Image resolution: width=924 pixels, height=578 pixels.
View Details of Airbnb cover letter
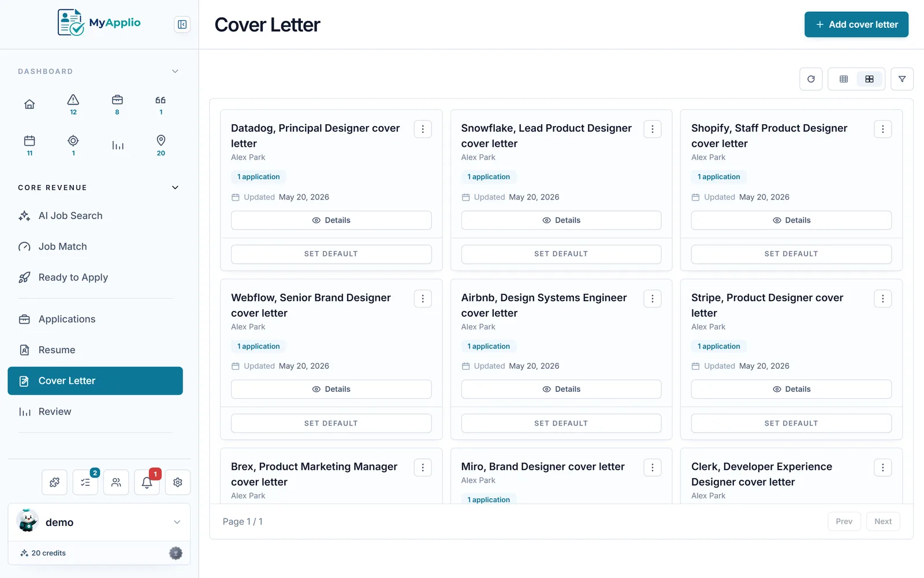pyautogui.click(x=561, y=389)
